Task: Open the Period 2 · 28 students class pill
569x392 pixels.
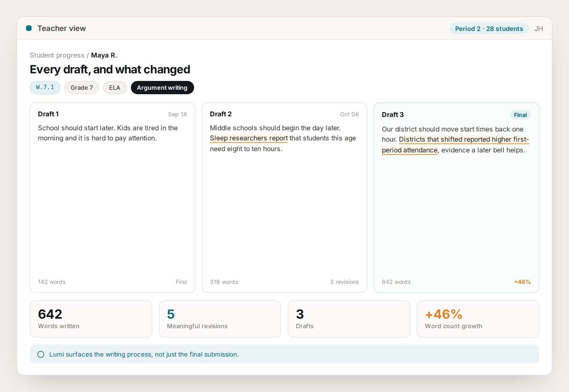Action: point(489,28)
